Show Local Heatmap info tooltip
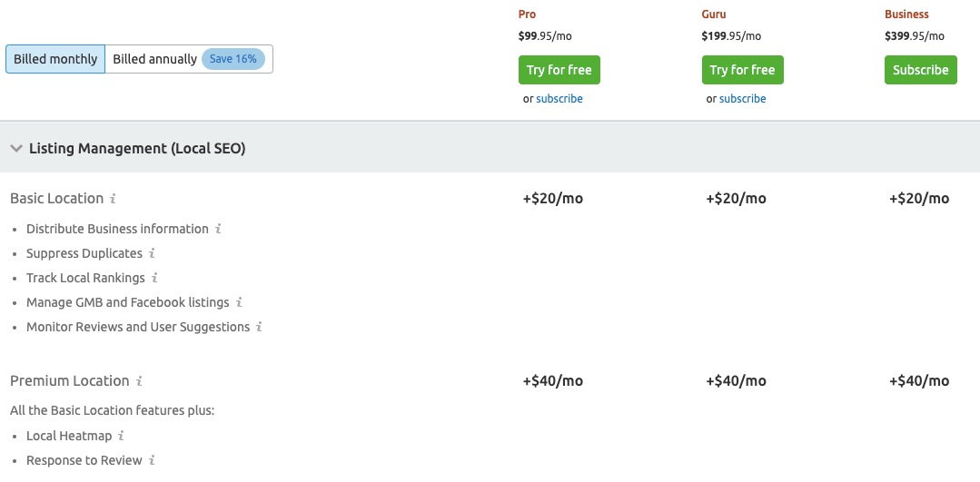The width and height of the screenshot is (980, 482). (121, 436)
